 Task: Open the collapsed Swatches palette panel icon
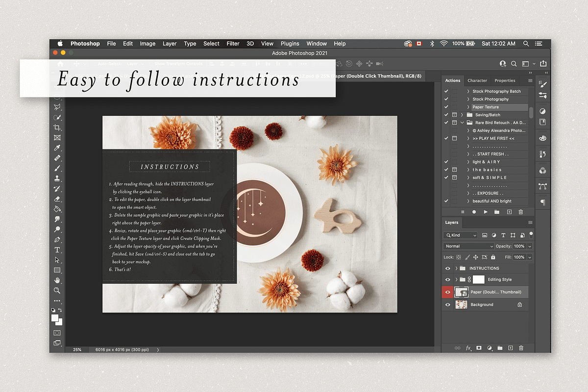click(542, 138)
